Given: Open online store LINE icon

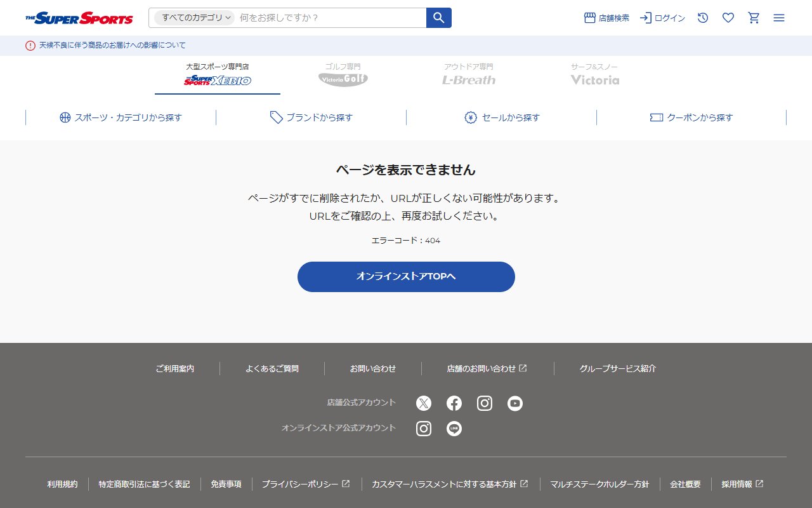Looking at the screenshot, I should coord(454,429).
